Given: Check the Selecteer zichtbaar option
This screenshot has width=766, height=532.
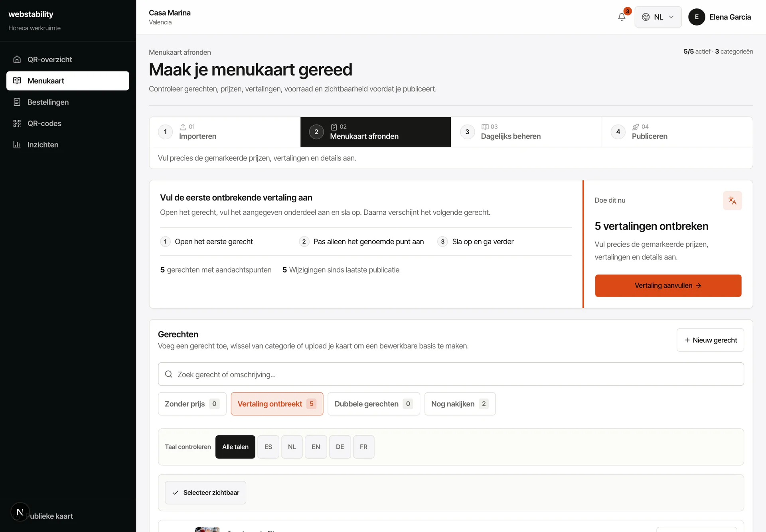Looking at the screenshot, I should pyautogui.click(x=205, y=492).
